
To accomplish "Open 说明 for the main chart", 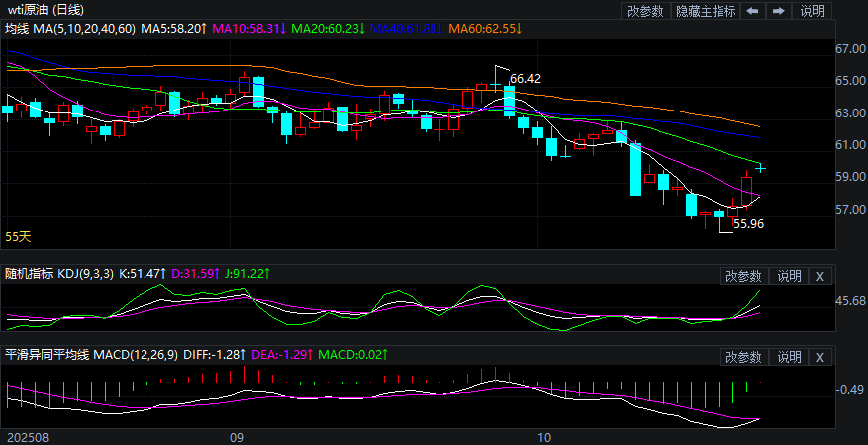I will (x=813, y=11).
